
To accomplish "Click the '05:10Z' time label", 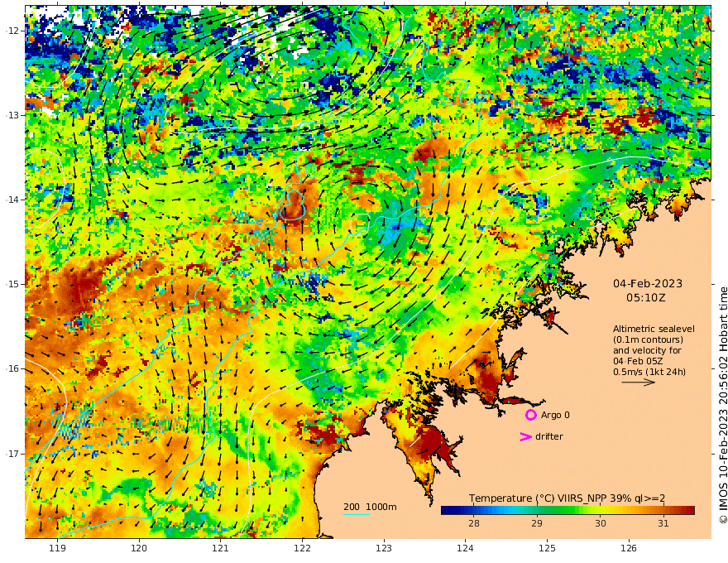I will point(646,298).
